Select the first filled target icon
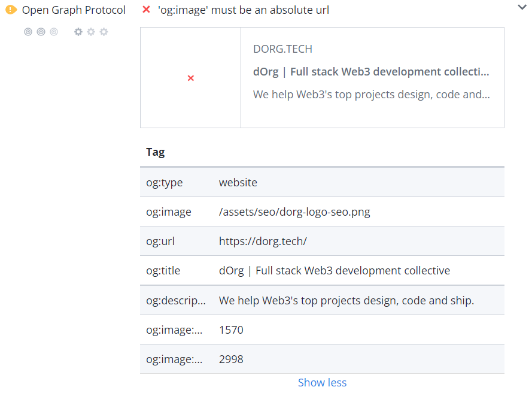This screenshot has width=532, height=402. (x=28, y=32)
